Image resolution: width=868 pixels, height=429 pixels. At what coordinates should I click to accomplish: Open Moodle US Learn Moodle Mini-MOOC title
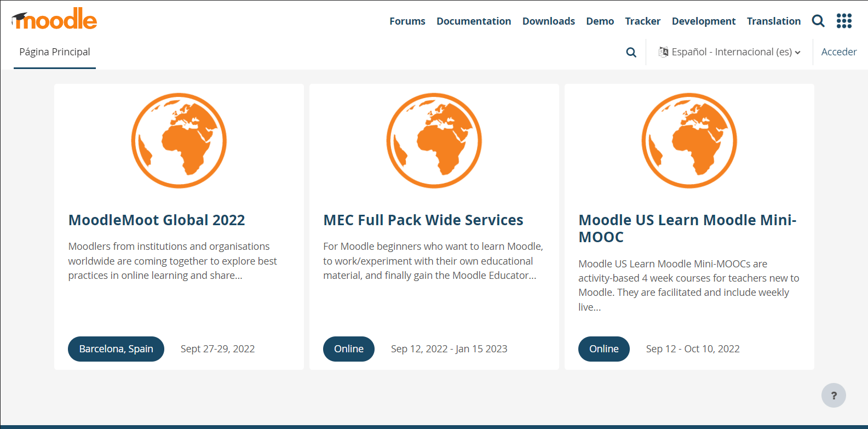point(688,228)
